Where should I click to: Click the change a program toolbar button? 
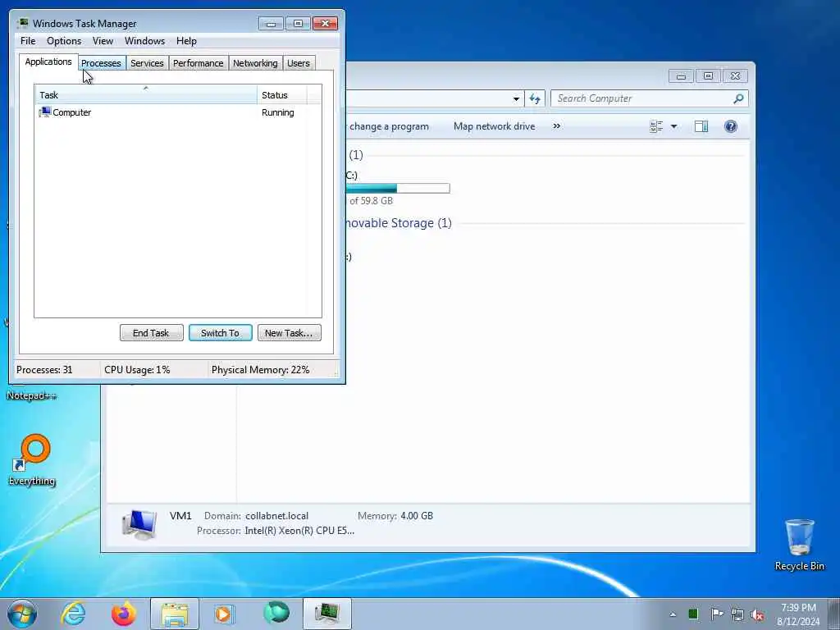click(x=389, y=126)
